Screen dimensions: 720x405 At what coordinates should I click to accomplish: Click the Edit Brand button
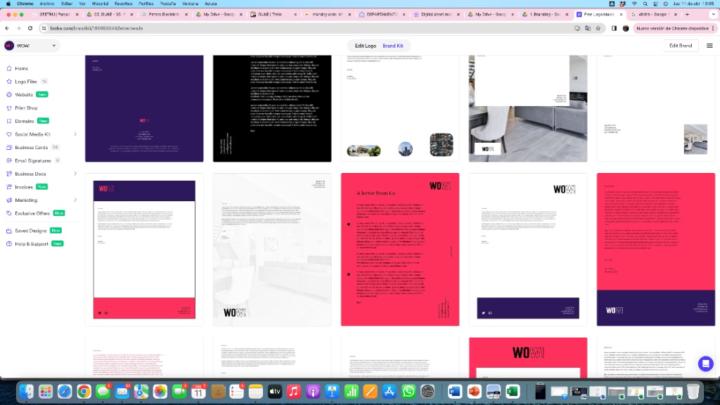(x=681, y=46)
